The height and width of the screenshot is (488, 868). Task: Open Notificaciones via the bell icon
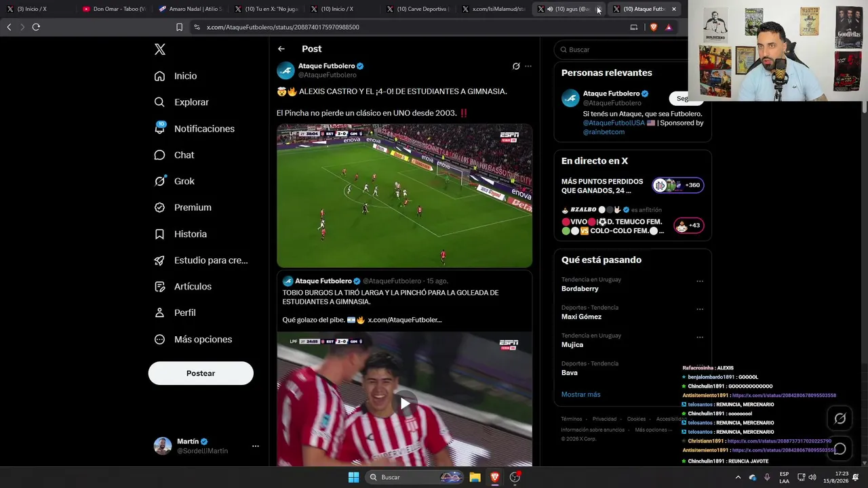[x=159, y=129]
